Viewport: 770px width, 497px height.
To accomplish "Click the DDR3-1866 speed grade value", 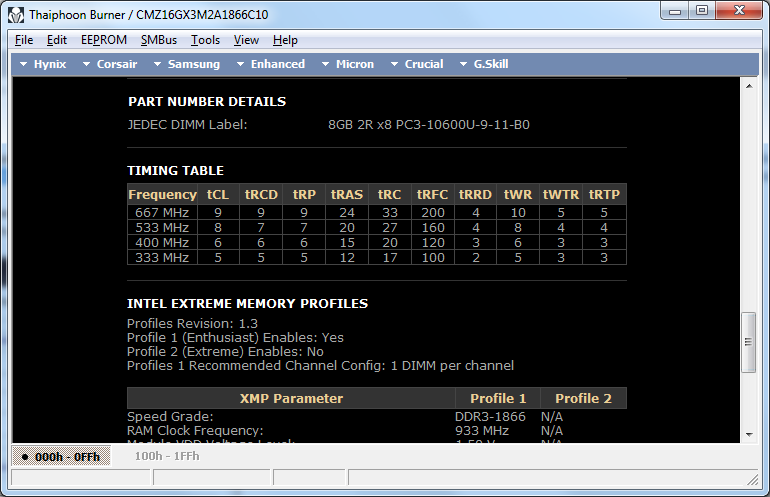I will [490, 416].
